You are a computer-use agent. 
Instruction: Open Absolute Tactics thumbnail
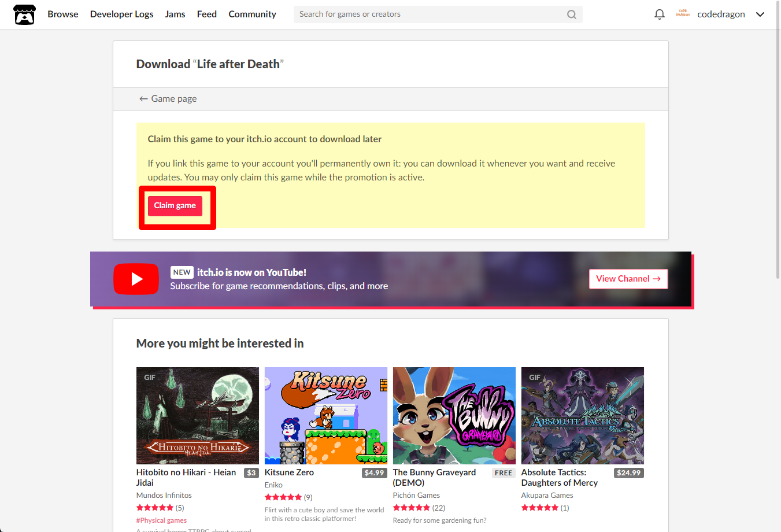point(583,416)
